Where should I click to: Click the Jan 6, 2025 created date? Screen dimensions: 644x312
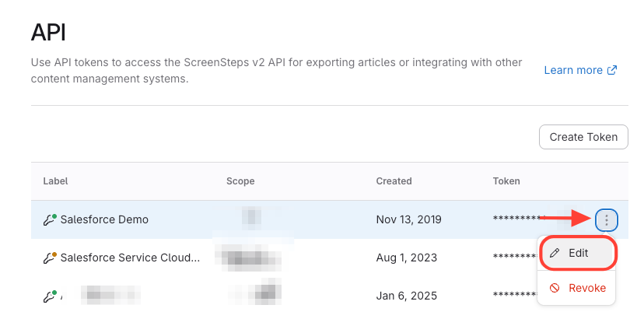point(405,296)
